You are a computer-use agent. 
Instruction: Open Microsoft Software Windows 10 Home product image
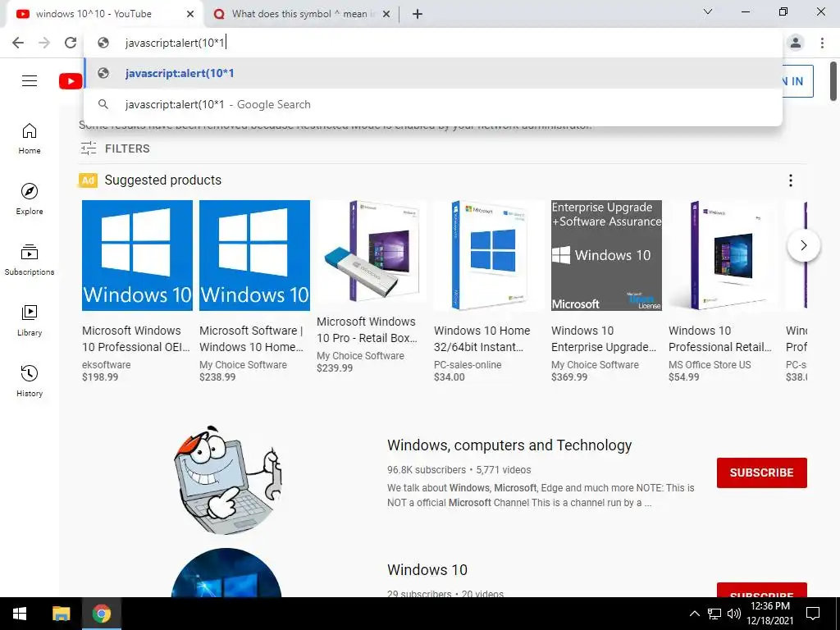pyautogui.click(x=254, y=256)
